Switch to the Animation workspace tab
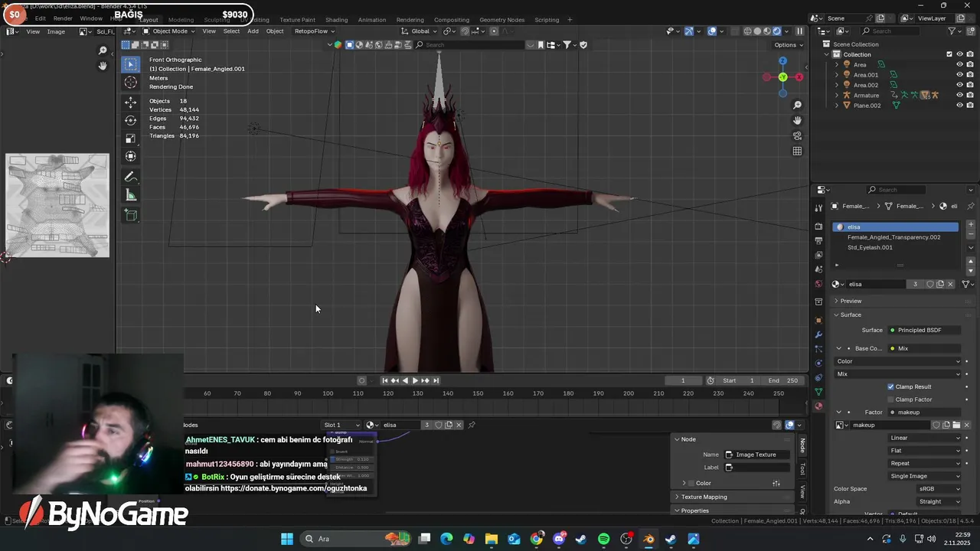This screenshot has width=980, height=551. (372, 19)
